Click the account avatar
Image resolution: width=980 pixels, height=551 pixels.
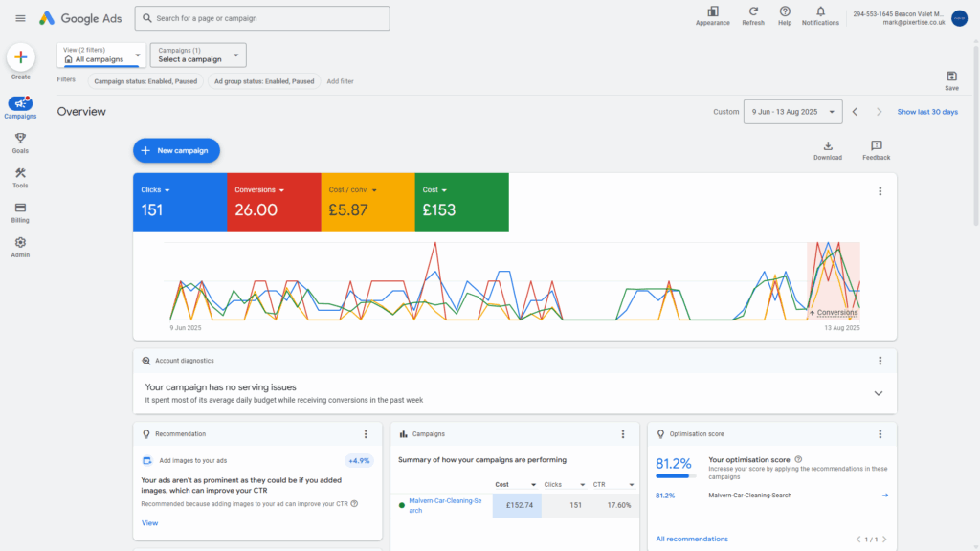pos(959,18)
